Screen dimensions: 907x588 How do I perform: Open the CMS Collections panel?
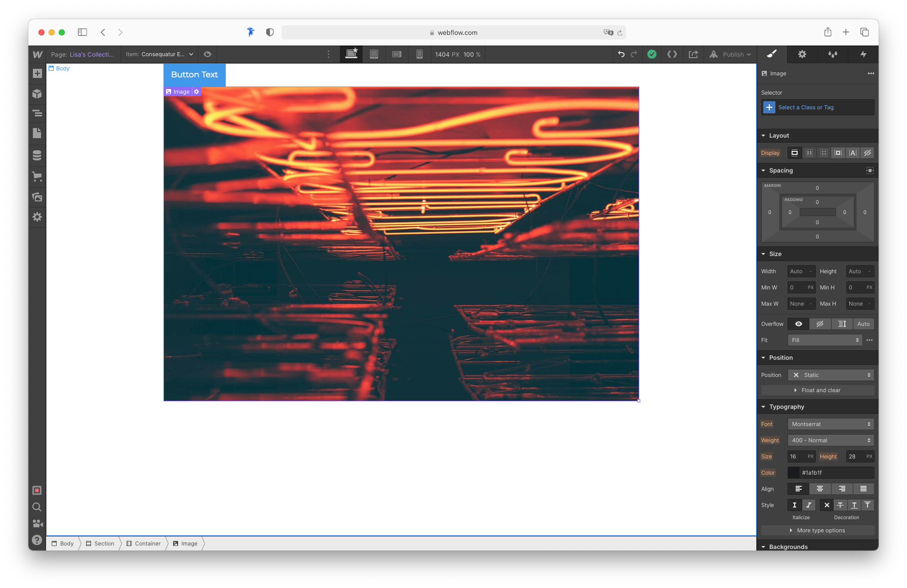[37, 155]
